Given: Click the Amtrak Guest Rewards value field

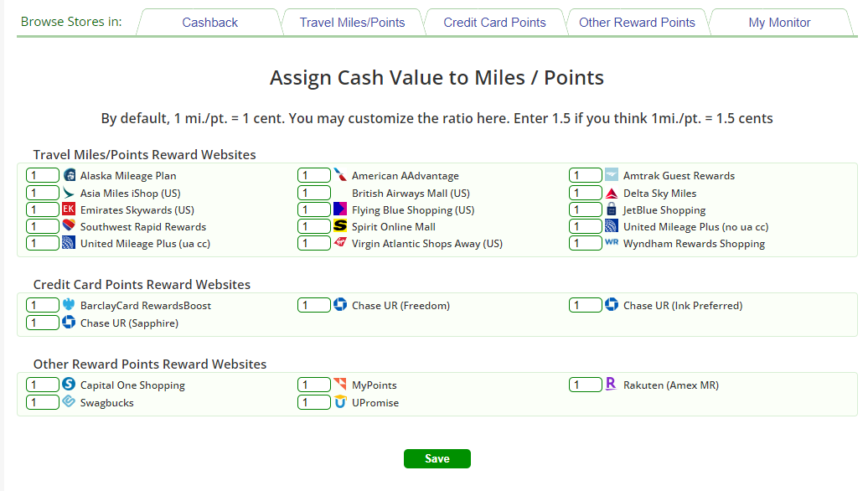Looking at the screenshot, I should point(585,176).
